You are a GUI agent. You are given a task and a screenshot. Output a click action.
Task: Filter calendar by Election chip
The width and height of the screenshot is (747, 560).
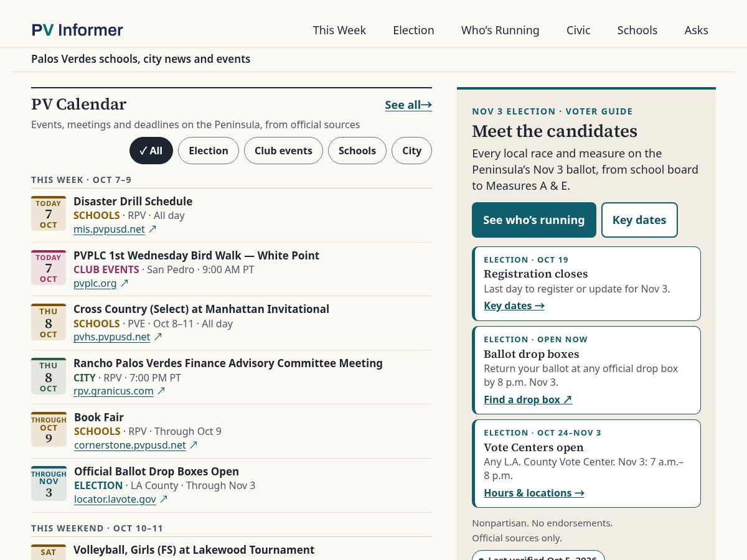point(209,151)
